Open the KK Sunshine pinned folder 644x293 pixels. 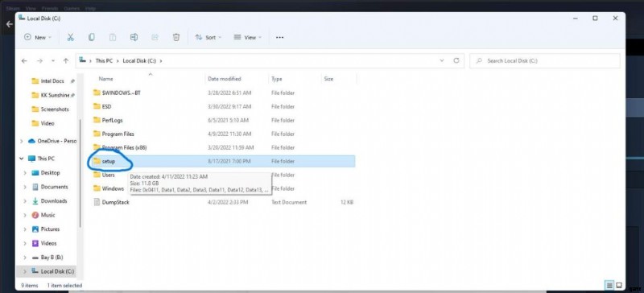55,95
